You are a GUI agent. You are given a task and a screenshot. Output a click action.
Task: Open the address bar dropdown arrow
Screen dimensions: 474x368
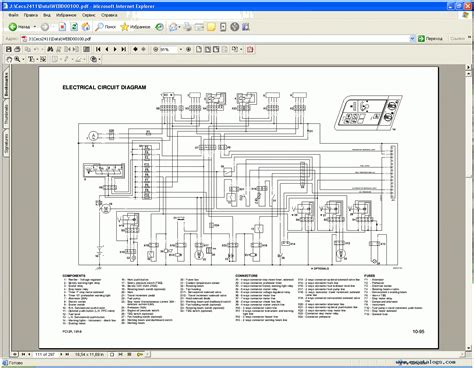pyautogui.click(x=412, y=39)
